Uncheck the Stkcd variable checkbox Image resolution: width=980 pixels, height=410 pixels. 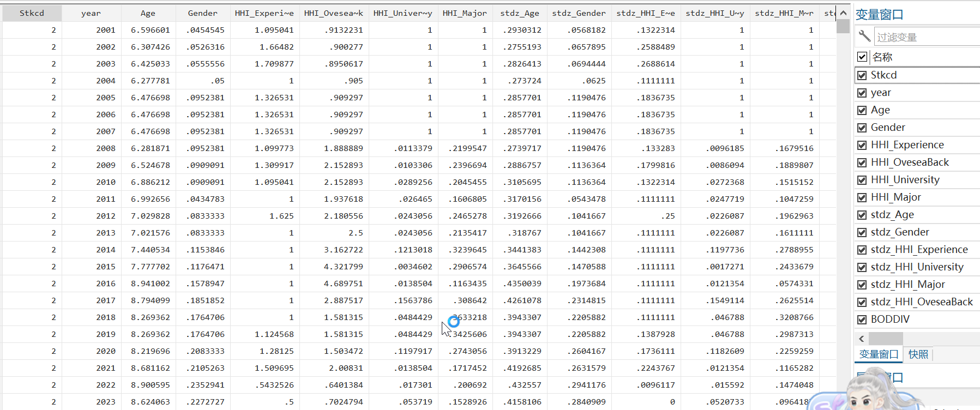(862, 75)
